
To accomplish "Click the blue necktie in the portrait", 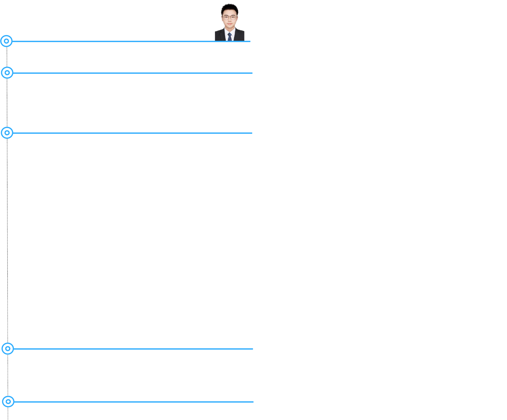I will click(x=230, y=37).
